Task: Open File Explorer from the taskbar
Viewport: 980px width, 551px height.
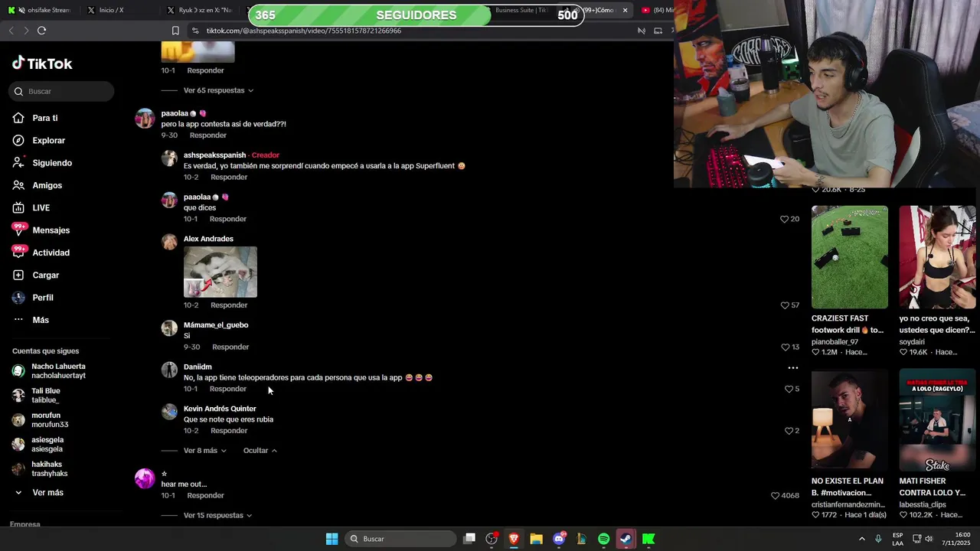Action: pyautogui.click(x=536, y=539)
